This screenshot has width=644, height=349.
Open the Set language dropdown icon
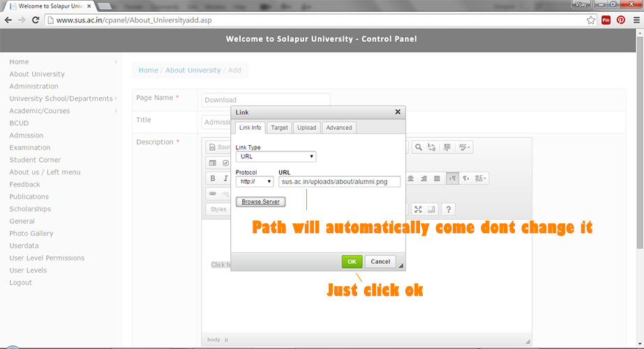click(x=480, y=179)
